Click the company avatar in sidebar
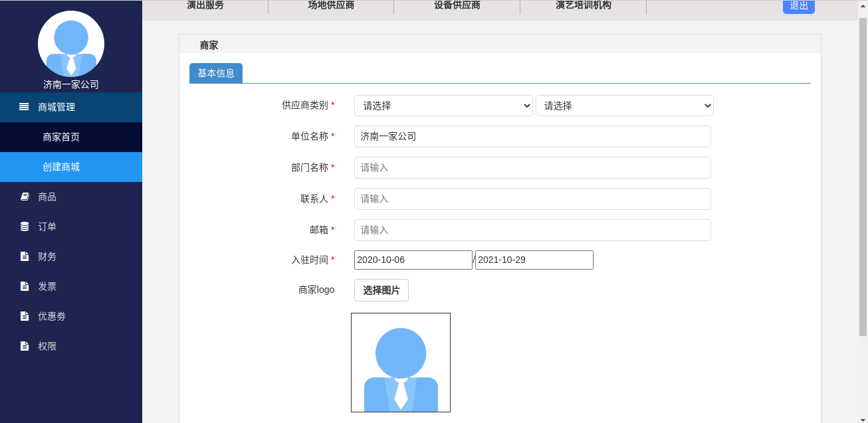 click(x=71, y=44)
